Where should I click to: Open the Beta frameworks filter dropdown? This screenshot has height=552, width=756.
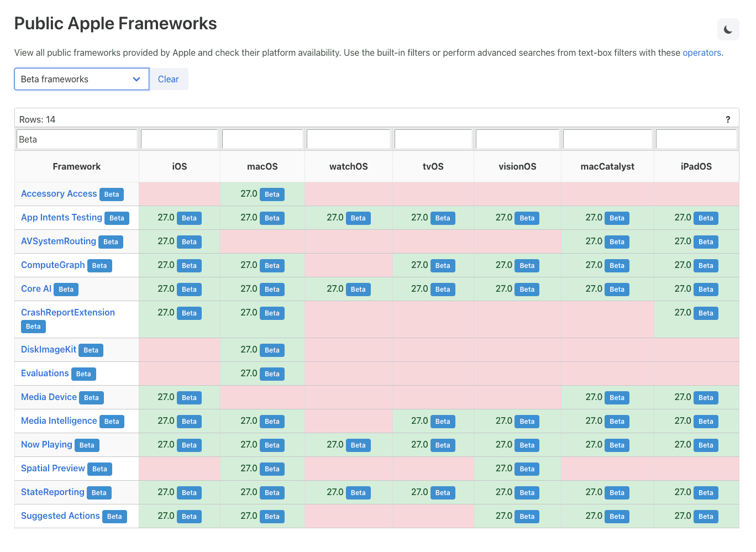coord(82,79)
